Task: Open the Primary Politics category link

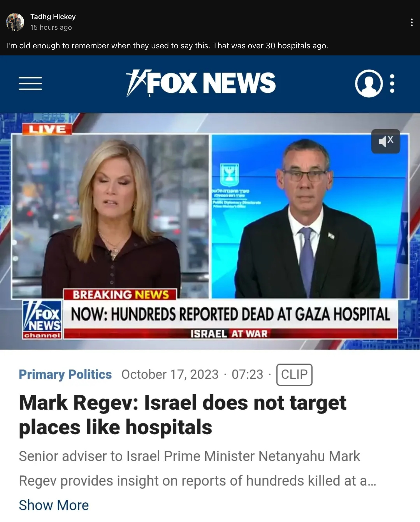Action: coord(65,374)
